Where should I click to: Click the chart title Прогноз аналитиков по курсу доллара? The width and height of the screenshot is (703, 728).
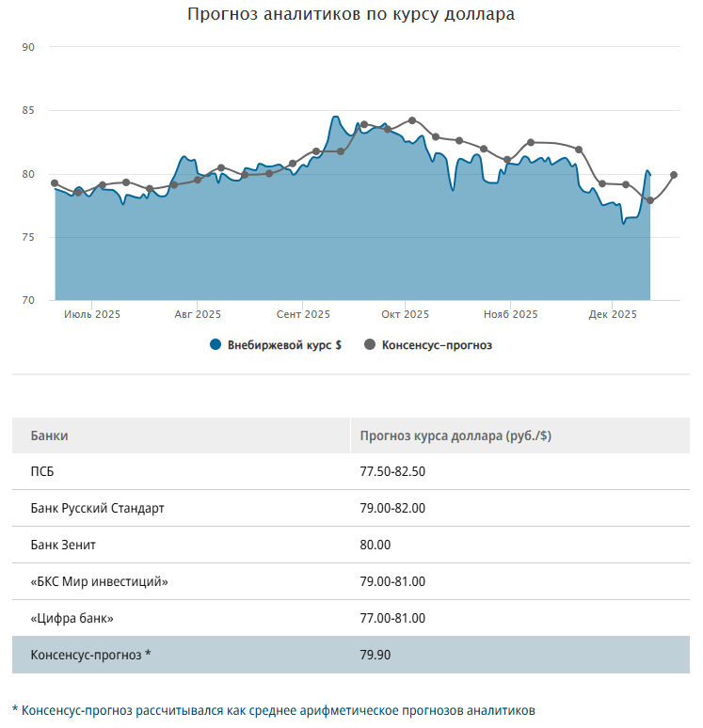[351, 14]
